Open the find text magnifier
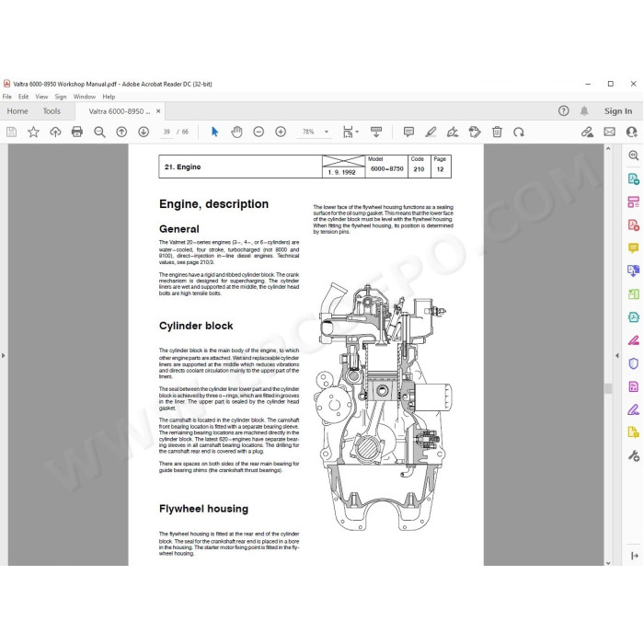This screenshot has width=644, height=644. [99, 132]
